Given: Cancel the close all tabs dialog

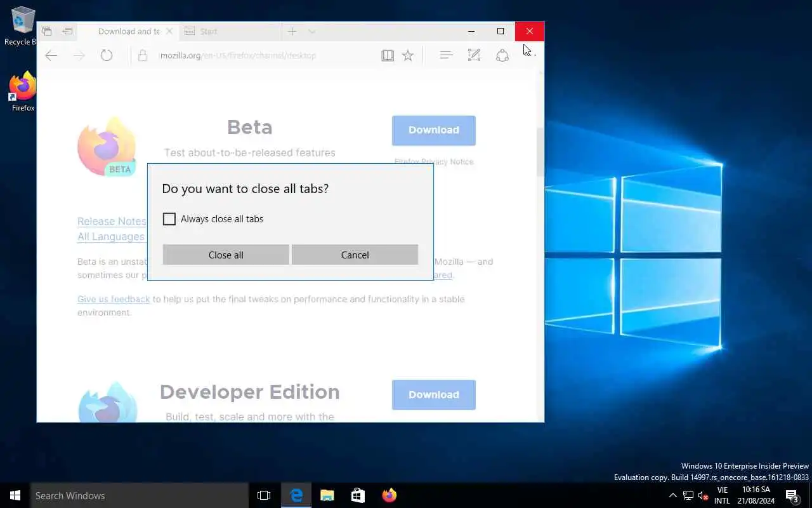Looking at the screenshot, I should click(x=355, y=255).
